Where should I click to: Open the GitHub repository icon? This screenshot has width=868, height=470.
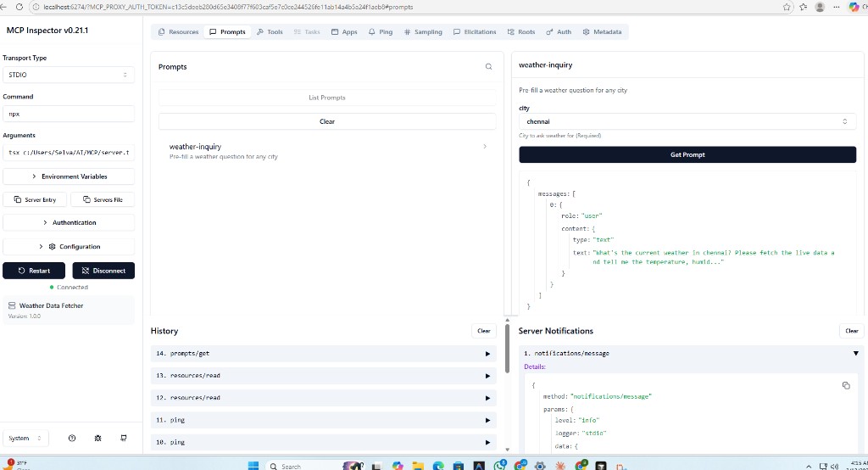pyautogui.click(x=124, y=438)
